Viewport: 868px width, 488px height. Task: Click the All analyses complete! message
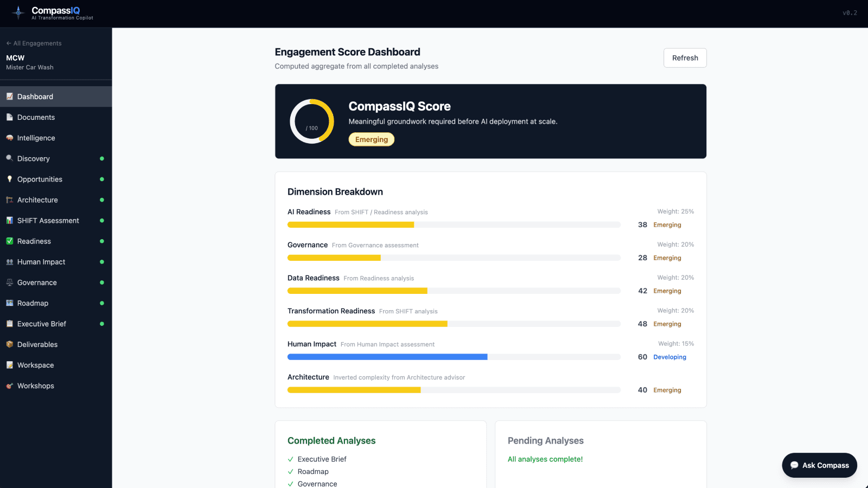click(545, 459)
